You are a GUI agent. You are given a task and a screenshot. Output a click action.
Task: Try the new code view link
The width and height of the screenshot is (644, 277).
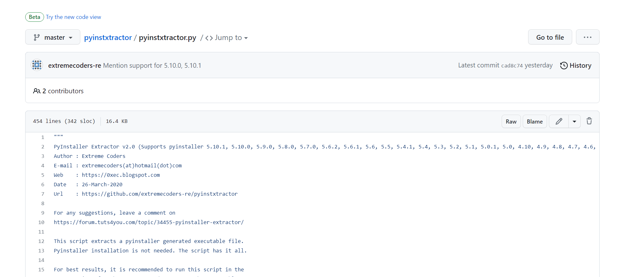click(73, 17)
